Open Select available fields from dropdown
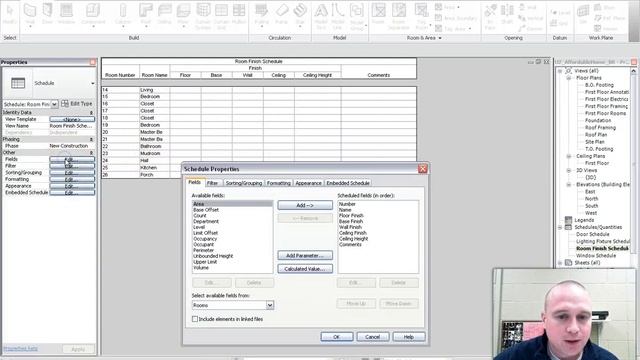This screenshot has height=360, width=640. 270,305
